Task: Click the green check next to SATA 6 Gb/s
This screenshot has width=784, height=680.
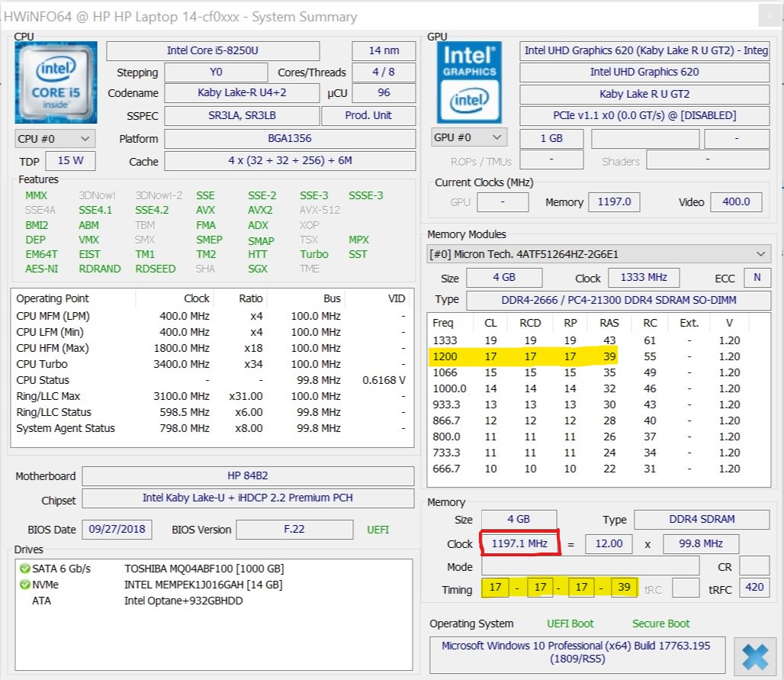Action: [x=24, y=569]
